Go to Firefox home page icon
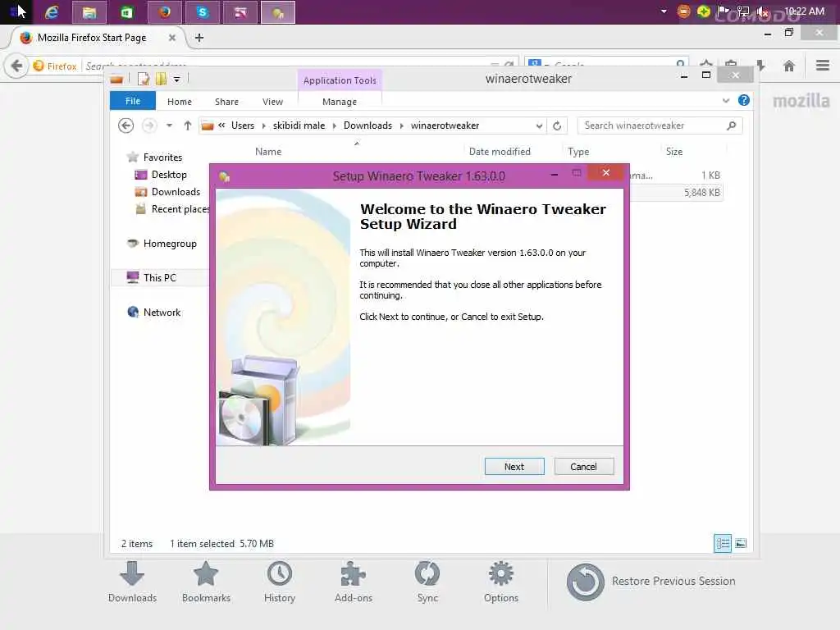The width and height of the screenshot is (840, 630). point(788,66)
